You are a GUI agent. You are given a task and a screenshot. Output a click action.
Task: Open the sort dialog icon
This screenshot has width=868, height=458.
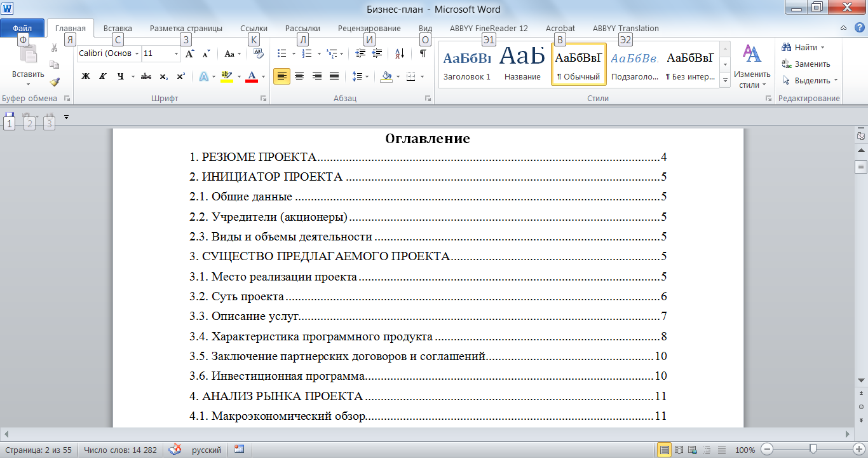coord(398,54)
